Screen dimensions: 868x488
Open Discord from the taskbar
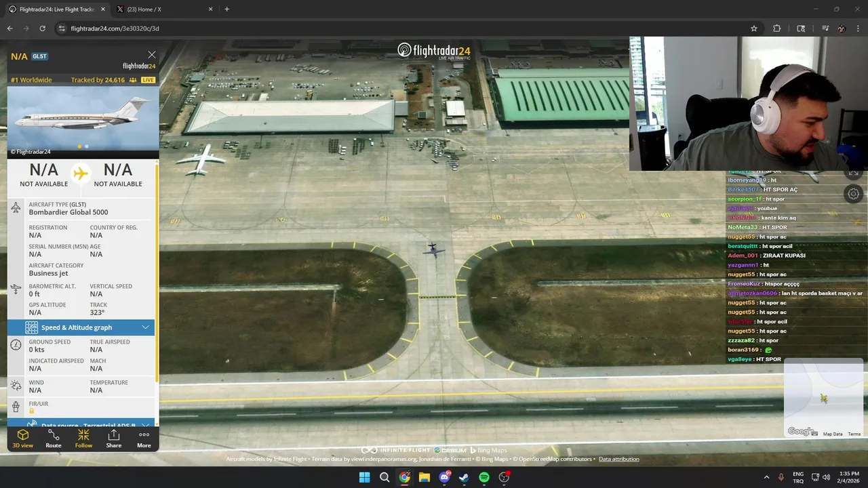[x=444, y=477]
